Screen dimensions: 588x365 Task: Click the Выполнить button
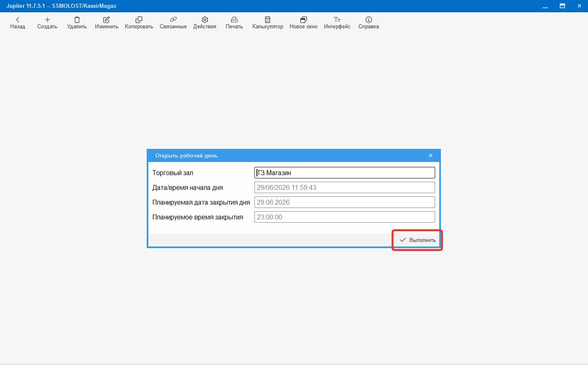pos(417,240)
